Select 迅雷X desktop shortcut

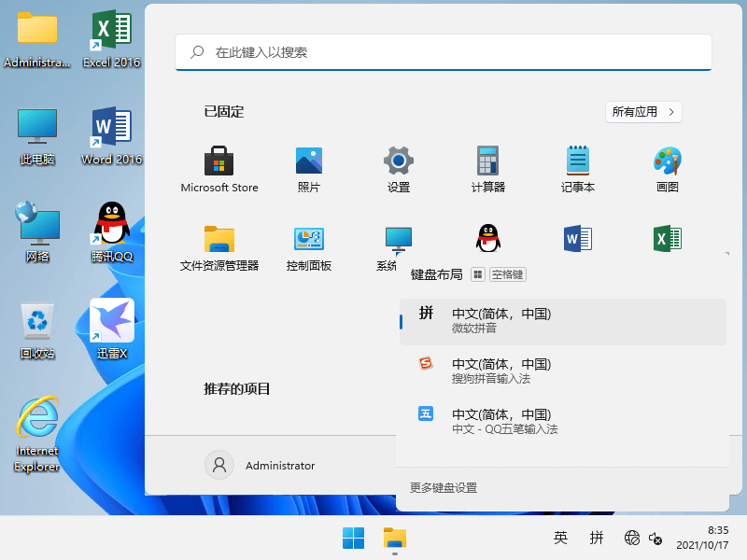pos(111,329)
